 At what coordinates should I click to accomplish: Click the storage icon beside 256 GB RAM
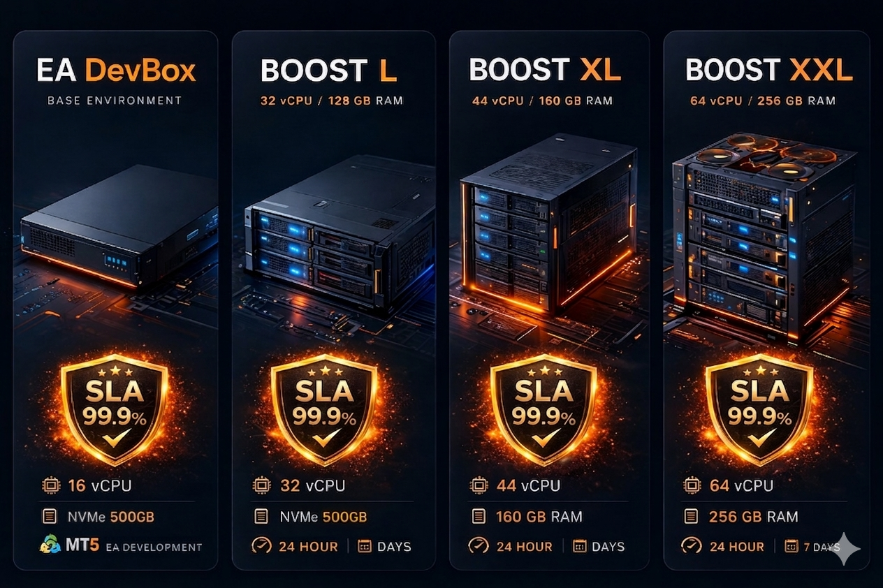(x=691, y=517)
